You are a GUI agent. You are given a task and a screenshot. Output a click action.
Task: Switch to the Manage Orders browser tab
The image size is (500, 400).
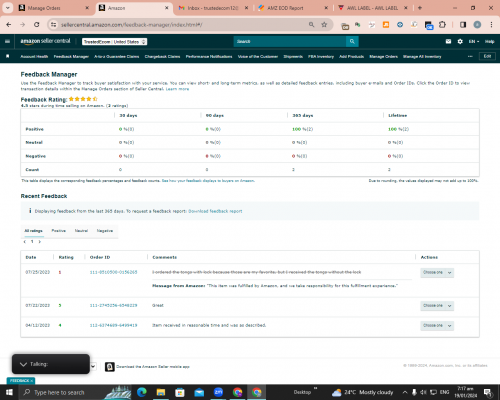pyautogui.click(x=53, y=8)
